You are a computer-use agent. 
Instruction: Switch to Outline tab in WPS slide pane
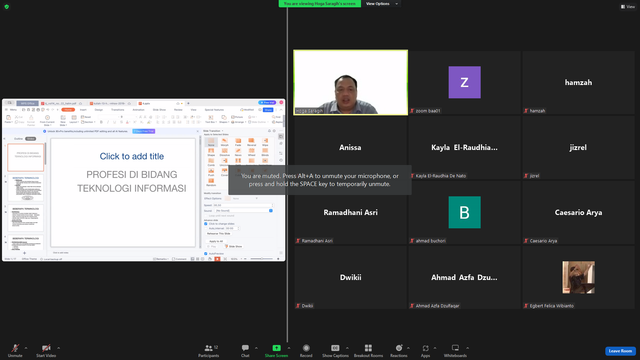pyautogui.click(x=19, y=139)
